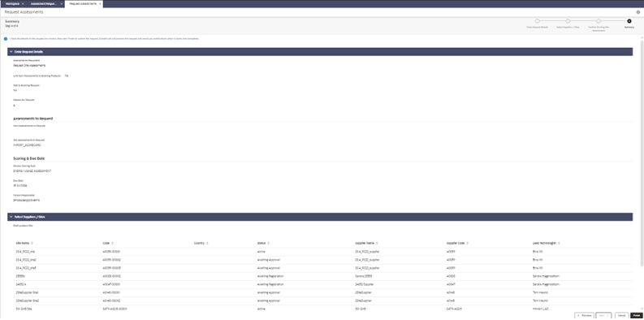Click the Scoring & Due Date heading
Screen dimensions: 644x320
point(29,158)
